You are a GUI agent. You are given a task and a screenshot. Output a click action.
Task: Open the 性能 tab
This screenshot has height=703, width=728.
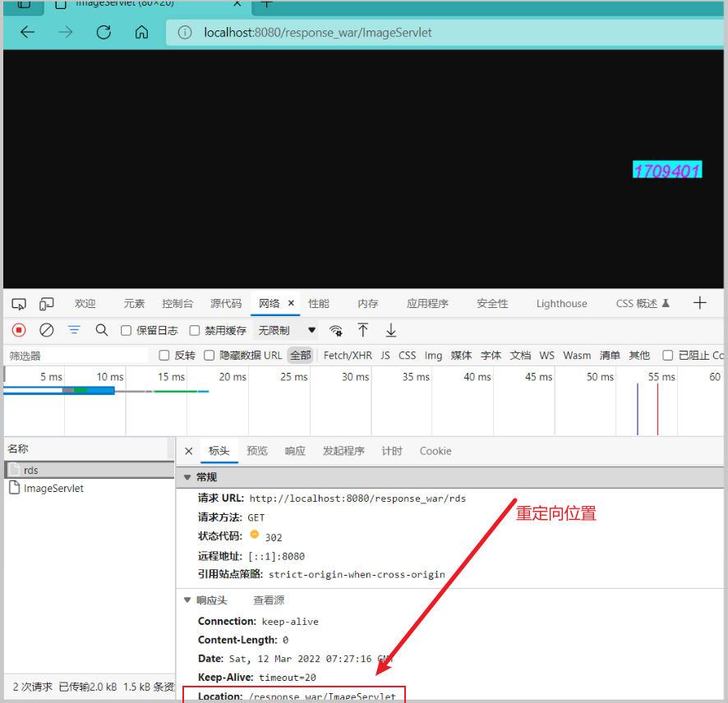coord(319,304)
